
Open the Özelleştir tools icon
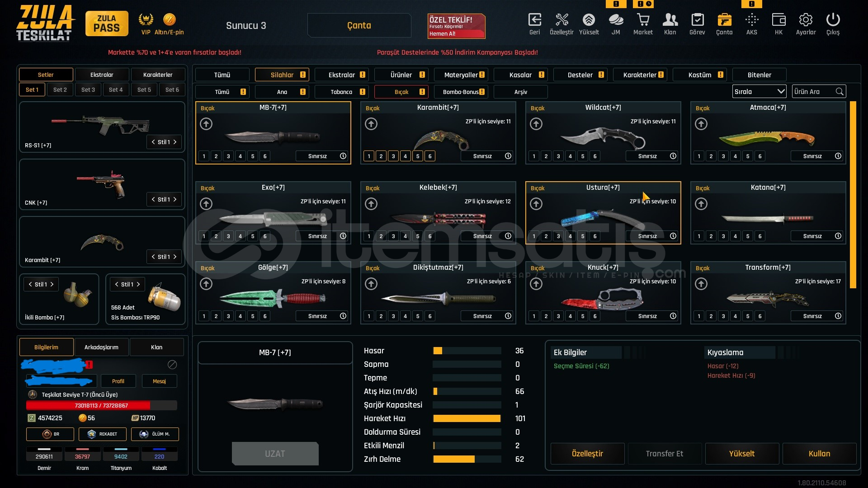[561, 20]
